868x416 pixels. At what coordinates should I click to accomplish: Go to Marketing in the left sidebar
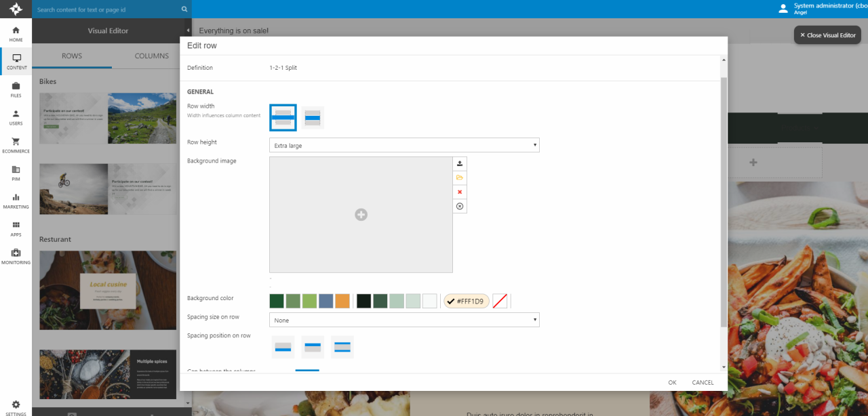[16, 201]
